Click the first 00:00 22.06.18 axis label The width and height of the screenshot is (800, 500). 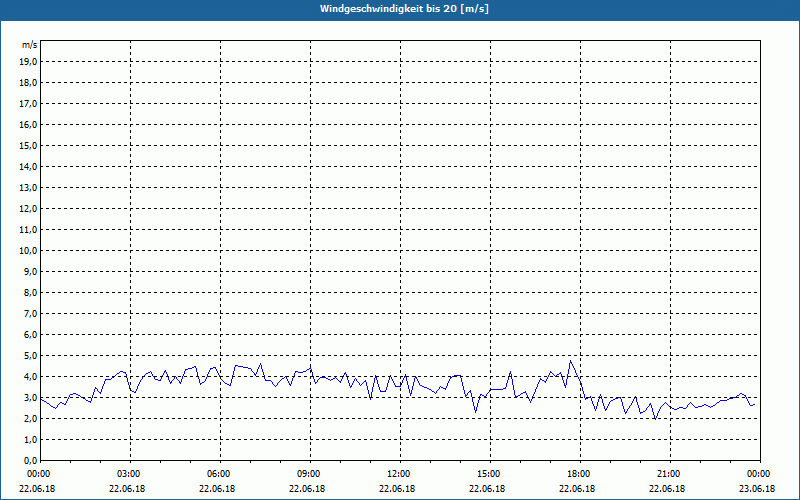pyautogui.click(x=38, y=481)
